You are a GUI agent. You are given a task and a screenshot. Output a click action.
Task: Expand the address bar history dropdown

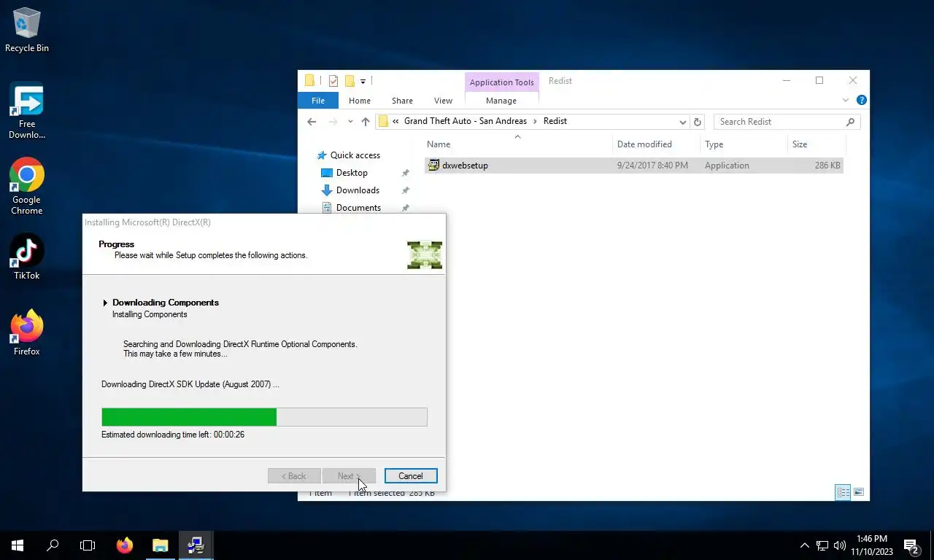[682, 122]
